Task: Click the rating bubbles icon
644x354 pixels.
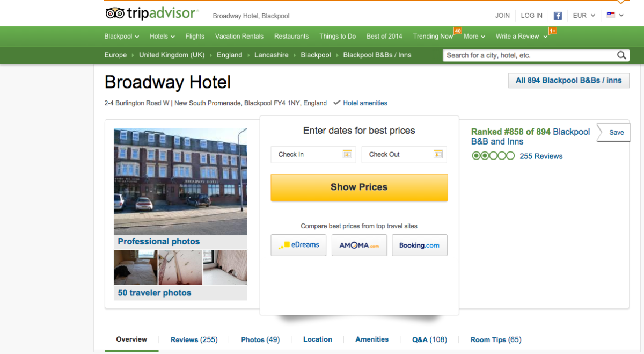Action: pos(493,156)
